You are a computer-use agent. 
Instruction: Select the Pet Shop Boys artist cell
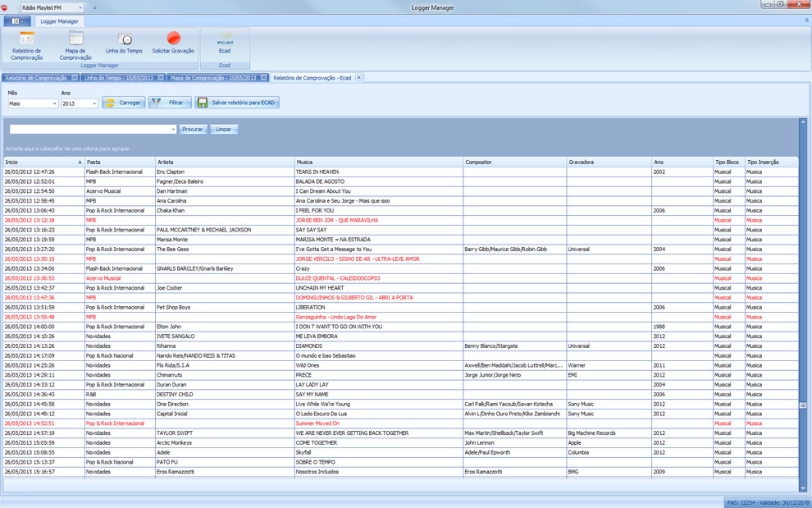[x=225, y=308]
